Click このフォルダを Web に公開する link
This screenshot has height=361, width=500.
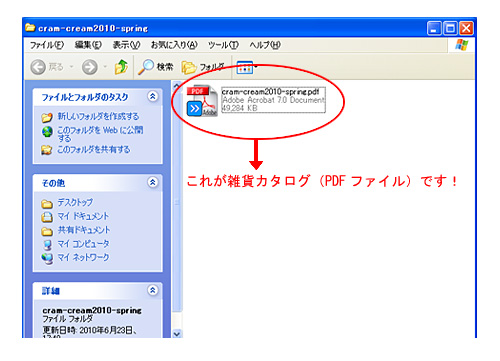click(100, 134)
